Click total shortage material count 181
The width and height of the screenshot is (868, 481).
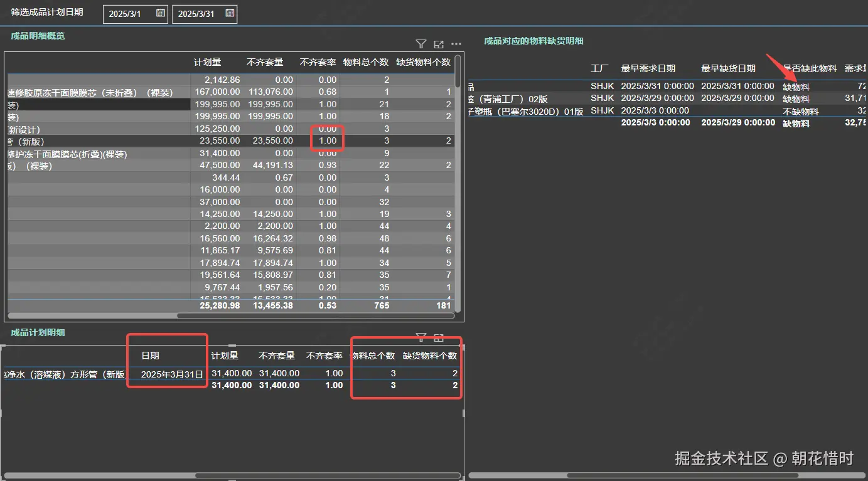pyautogui.click(x=444, y=306)
